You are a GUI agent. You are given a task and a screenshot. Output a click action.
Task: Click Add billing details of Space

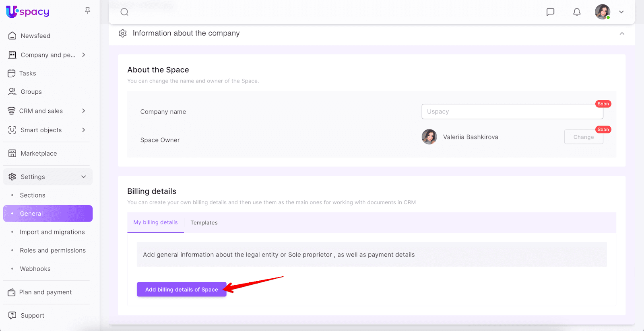(182, 290)
